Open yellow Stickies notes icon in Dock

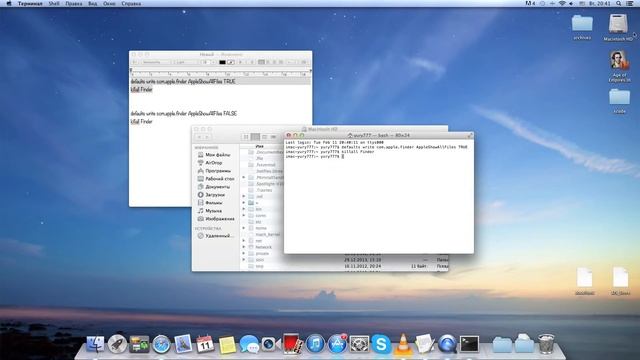point(227,345)
